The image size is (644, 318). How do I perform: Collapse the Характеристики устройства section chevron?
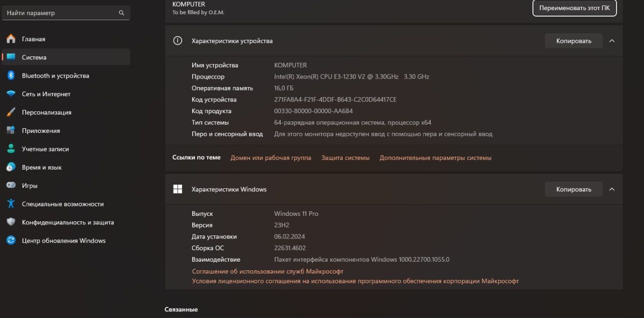tap(612, 41)
